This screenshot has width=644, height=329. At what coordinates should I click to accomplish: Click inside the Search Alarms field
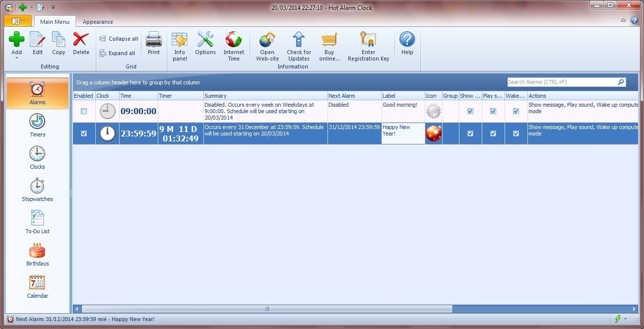[561, 81]
